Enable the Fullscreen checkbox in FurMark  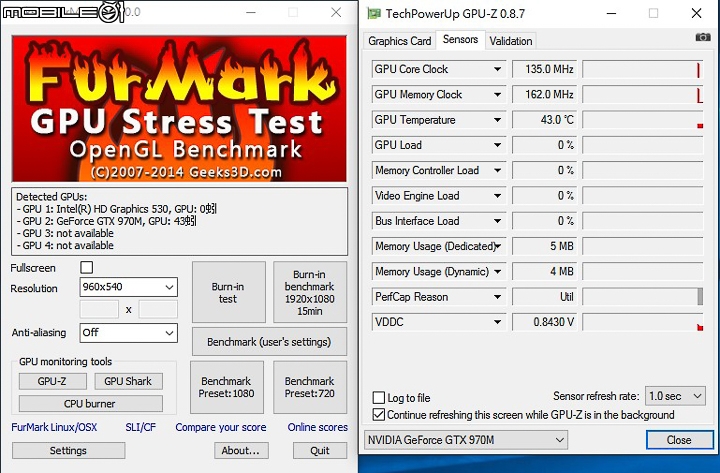coord(86,267)
